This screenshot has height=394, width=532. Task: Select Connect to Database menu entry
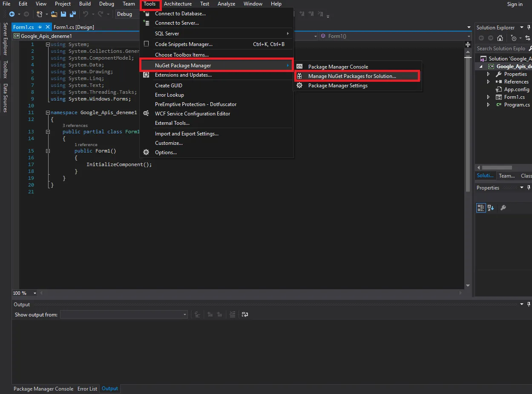pos(216,14)
